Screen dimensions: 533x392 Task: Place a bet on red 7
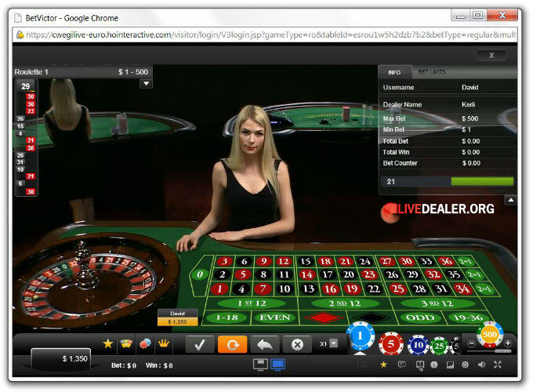(263, 289)
